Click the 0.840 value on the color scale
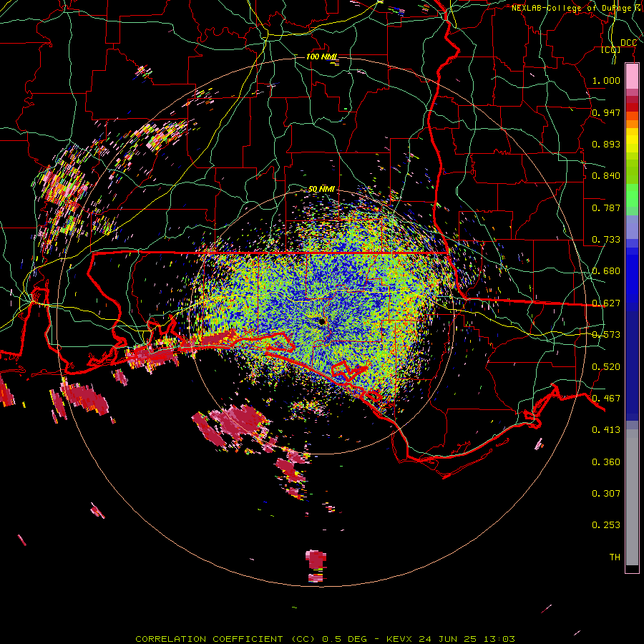Image resolution: width=644 pixels, height=644 pixels. point(606,176)
